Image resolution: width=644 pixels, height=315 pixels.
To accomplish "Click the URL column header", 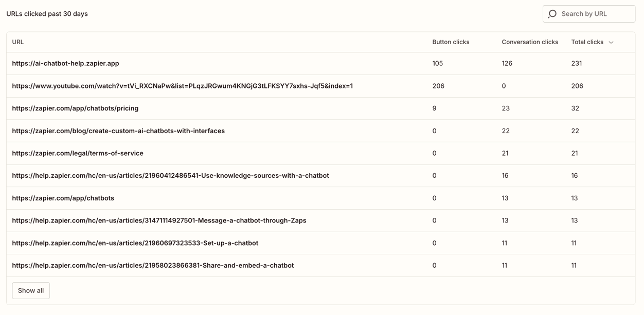I will (18, 42).
